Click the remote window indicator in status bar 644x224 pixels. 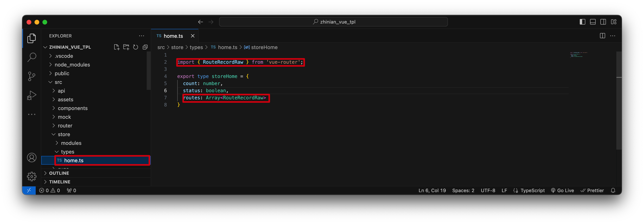pyautogui.click(x=29, y=190)
